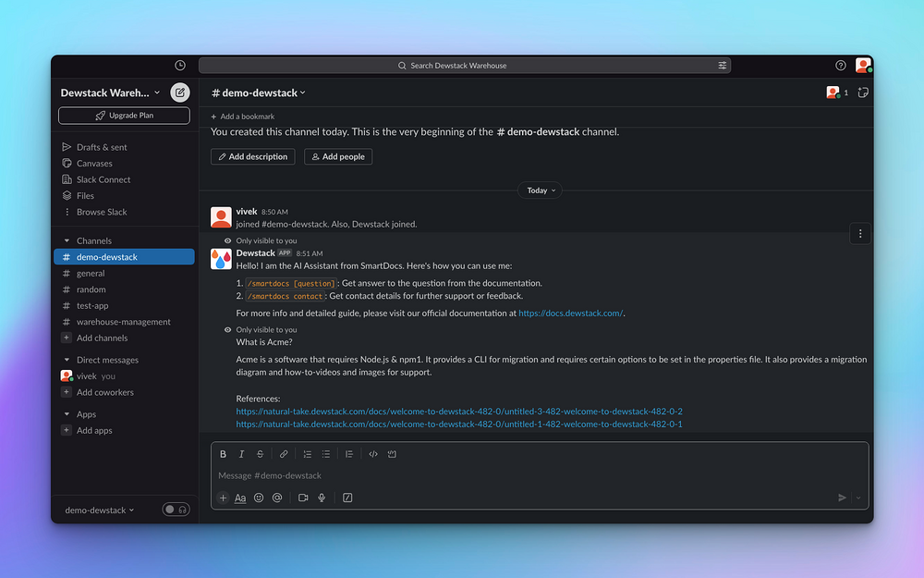The width and height of the screenshot is (924, 578).
Task: Open more actions on the Dewstack message
Action: coord(859,234)
